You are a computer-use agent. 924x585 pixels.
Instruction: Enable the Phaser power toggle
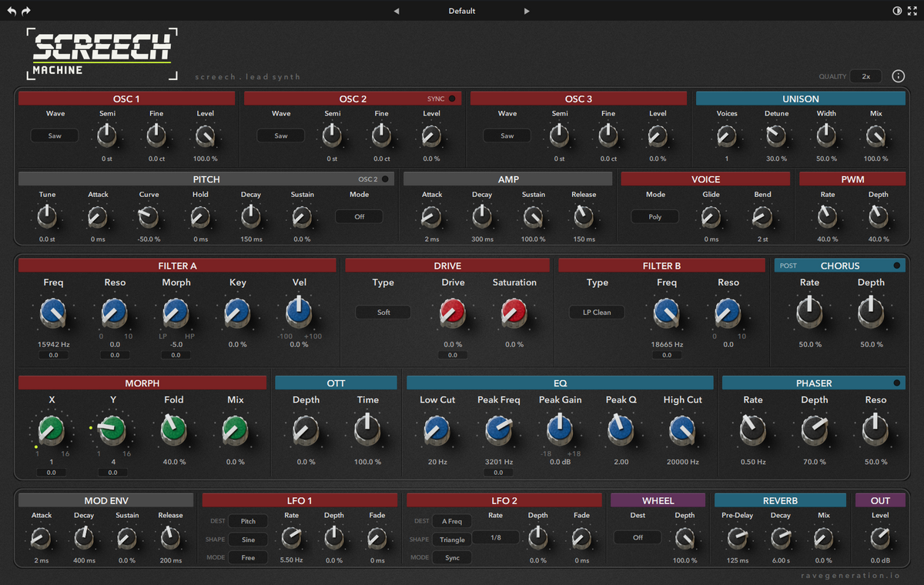click(896, 383)
